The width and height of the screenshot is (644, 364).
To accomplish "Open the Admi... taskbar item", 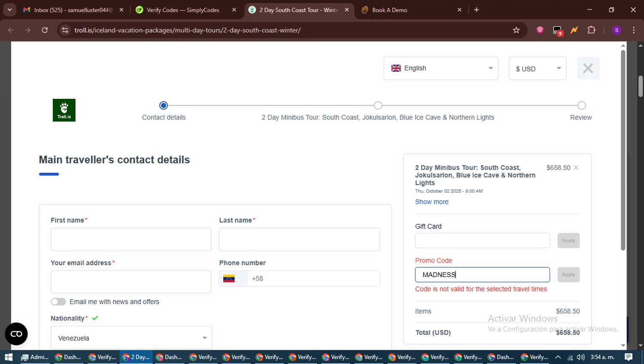I will 35,357.
